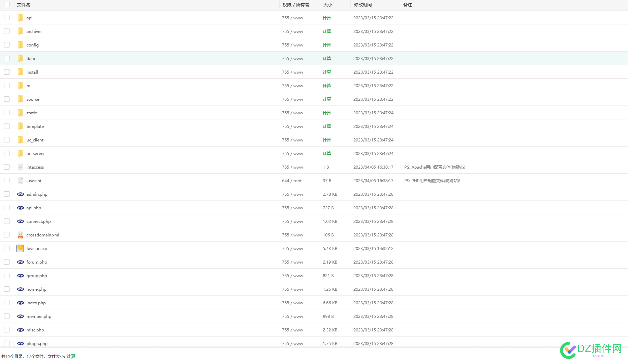Calculate size of the uc_server folder
This screenshot has width=628, height=364.
[x=327, y=153]
